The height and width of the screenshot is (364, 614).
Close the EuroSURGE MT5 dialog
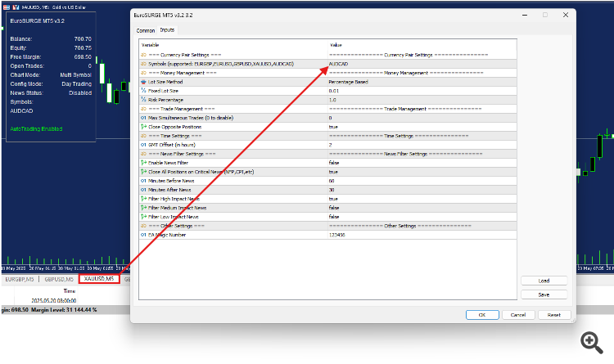566,15
